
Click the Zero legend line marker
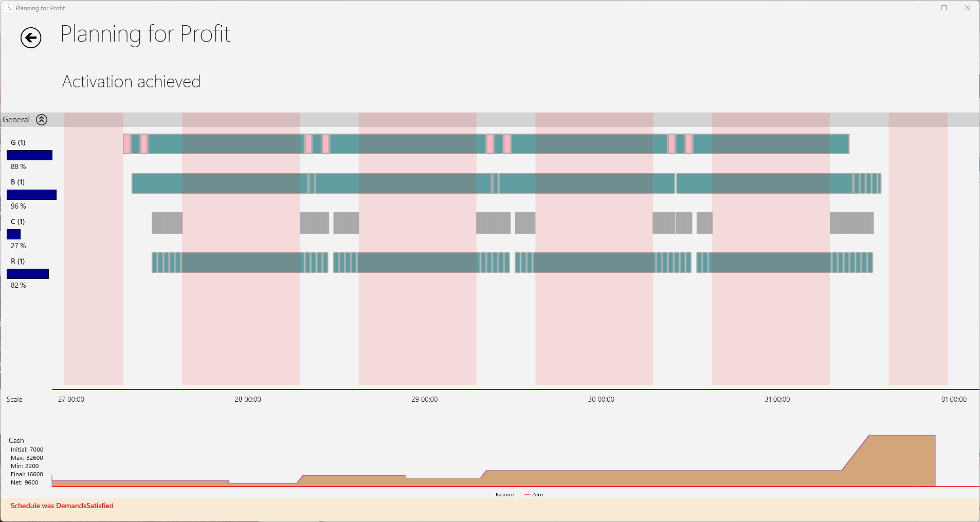coord(527,494)
